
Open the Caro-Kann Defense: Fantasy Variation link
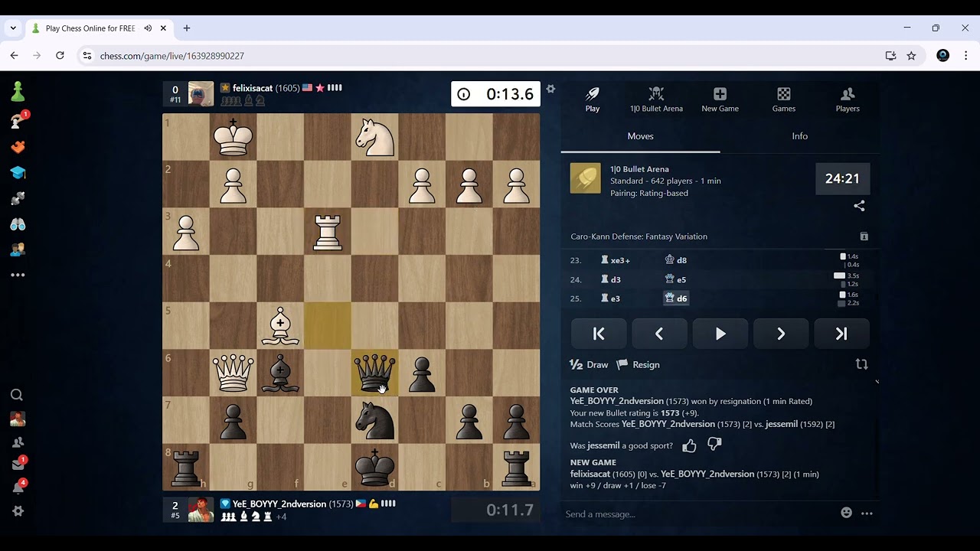tap(639, 236)
